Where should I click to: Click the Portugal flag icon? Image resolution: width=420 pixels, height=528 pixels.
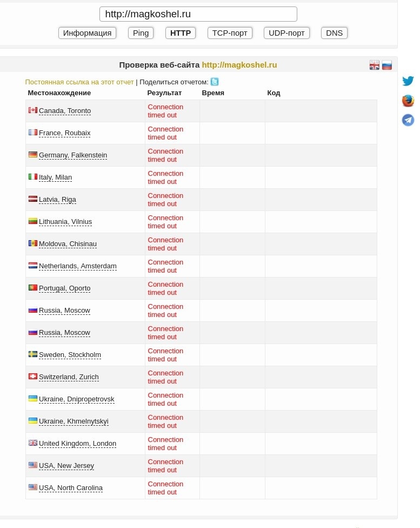(33, 288)
